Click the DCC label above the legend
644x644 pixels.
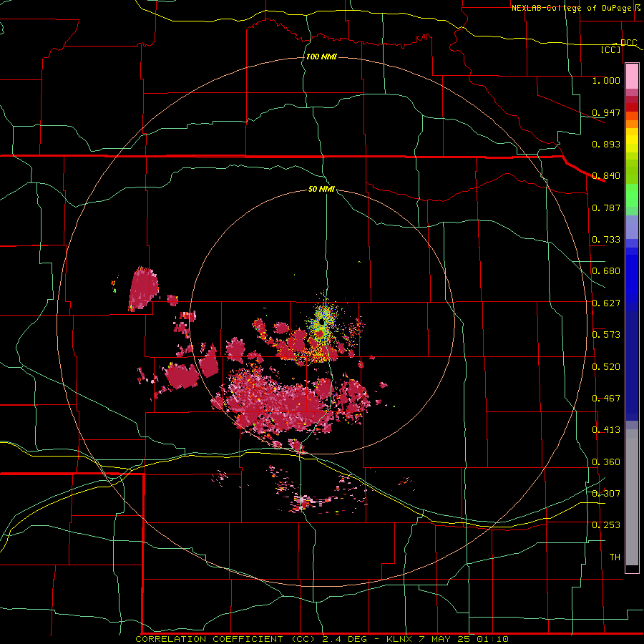[628, 42]
